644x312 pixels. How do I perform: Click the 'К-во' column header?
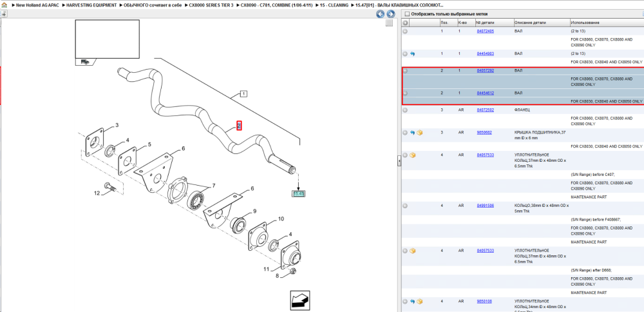click(466, 23)
